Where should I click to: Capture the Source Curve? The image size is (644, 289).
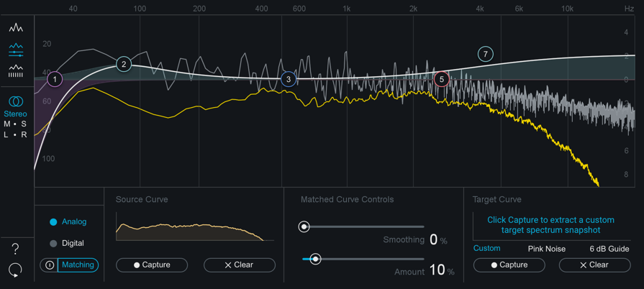[x=152, y=265]
